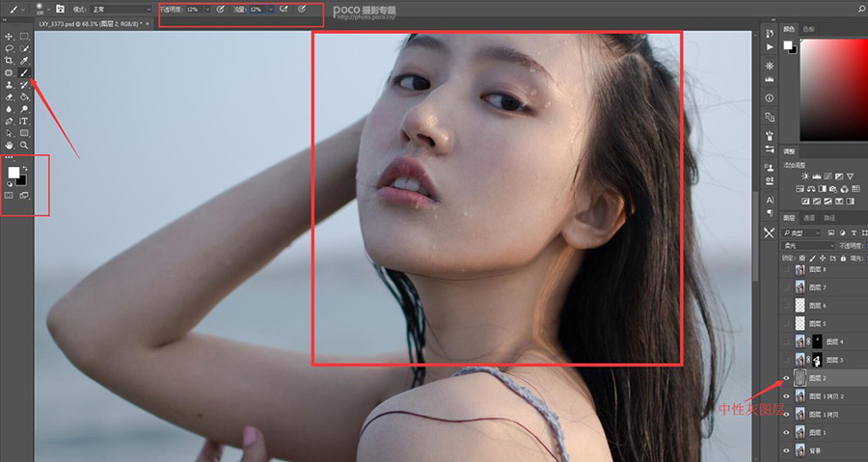Hide layer 图层 1 拷贝 2
Screen dimensions: 868x462
786,396
